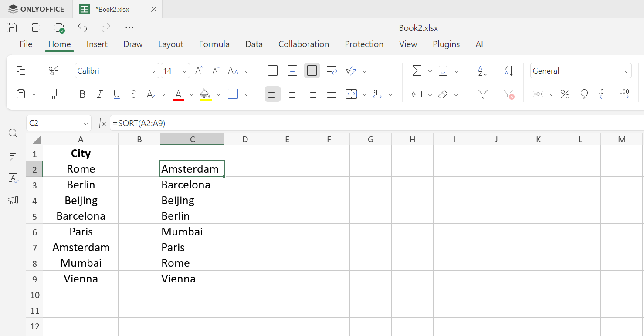
Task: Click the Save icon in the top toolbar
Action: 12,27
